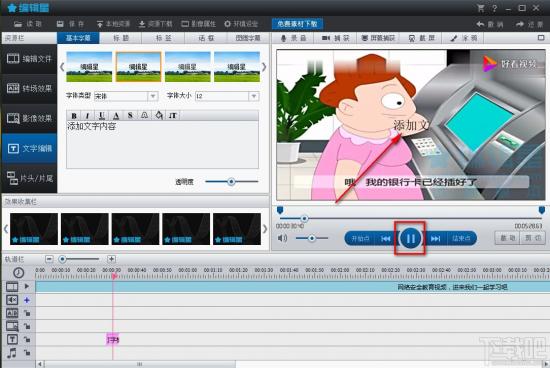This screenshot has width=550, height=368.
Task: Click the 开始点 start point button
Action: [x=361, y=239]
